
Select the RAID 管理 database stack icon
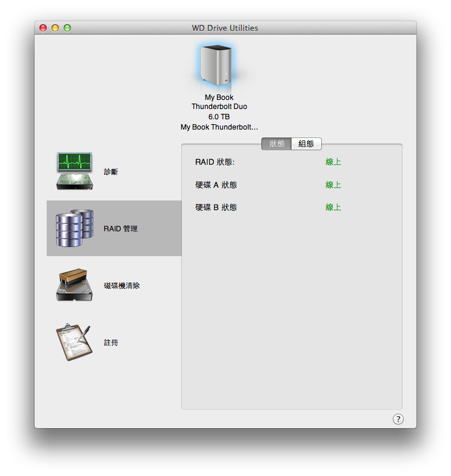tap(75, 228)
